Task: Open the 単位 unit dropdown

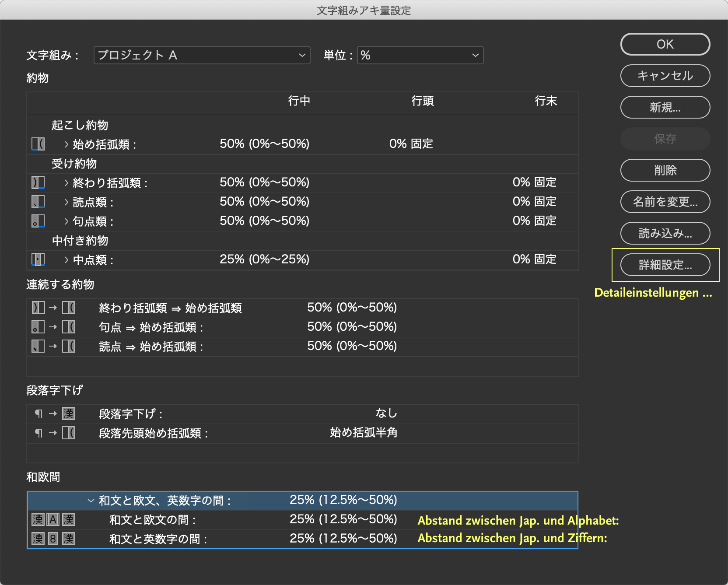Action: (x=420, y=55)
